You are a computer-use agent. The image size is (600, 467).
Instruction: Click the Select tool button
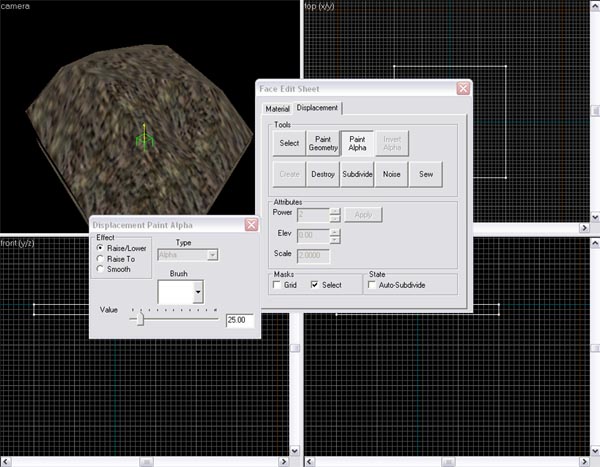(x=289, y=144)
